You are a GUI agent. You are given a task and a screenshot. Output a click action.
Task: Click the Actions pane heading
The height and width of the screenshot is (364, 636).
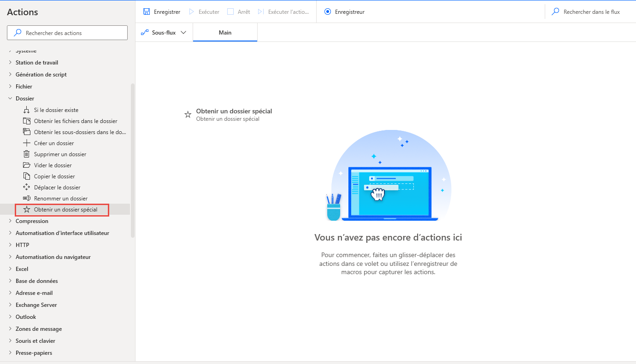(x=23, y=12)
